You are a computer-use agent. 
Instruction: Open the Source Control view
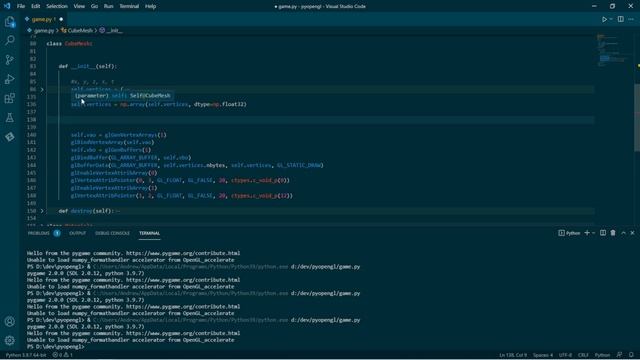[10, 60]
